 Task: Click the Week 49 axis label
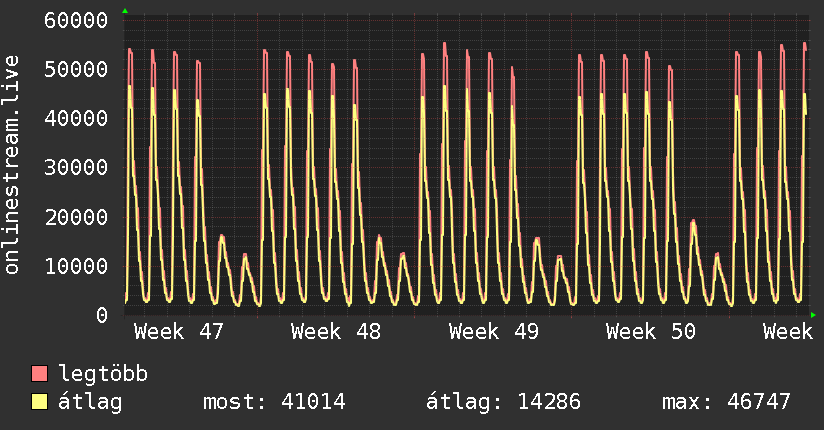[493, 332]
